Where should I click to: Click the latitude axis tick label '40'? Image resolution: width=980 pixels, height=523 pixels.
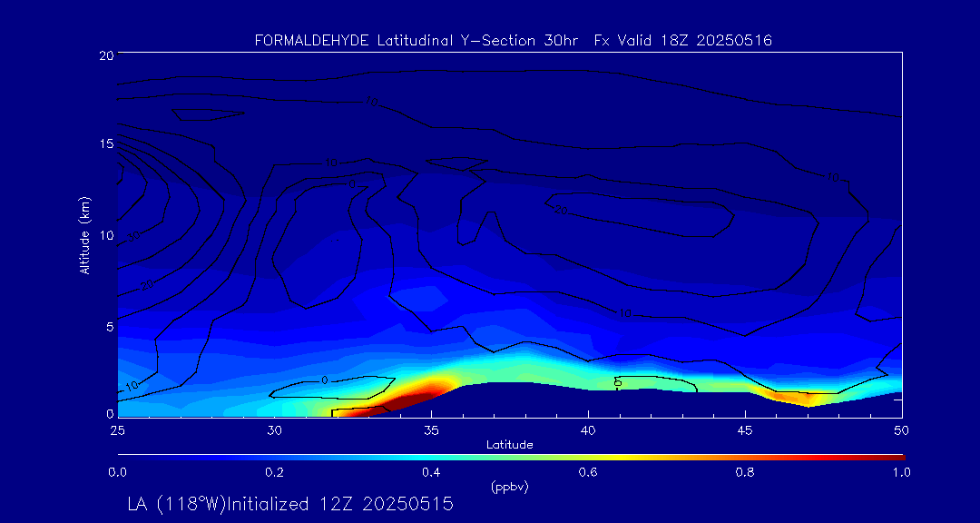(588, 430)
